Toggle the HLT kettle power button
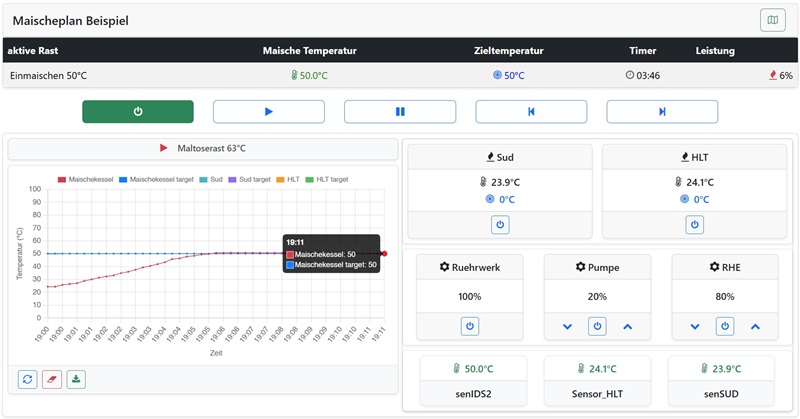This screenshot has width=800, height=419. [x=694, y=225]
